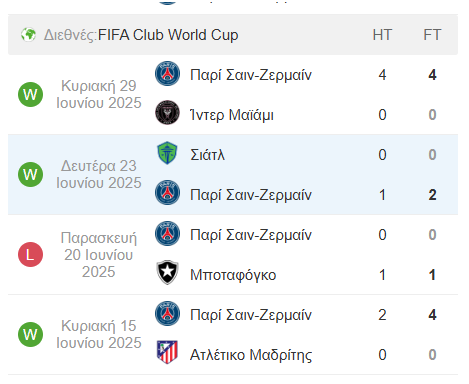Click the HT column header

382,35
